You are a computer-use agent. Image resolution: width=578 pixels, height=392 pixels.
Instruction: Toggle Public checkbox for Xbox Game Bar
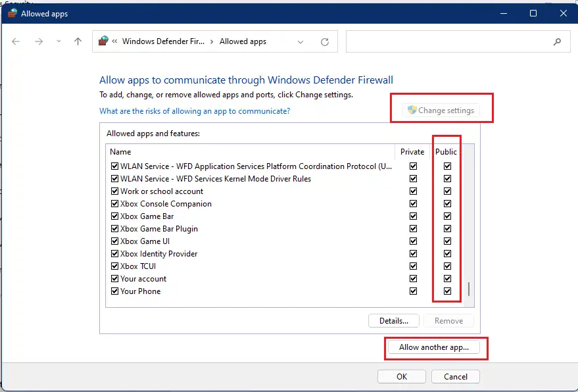(447, 216)
